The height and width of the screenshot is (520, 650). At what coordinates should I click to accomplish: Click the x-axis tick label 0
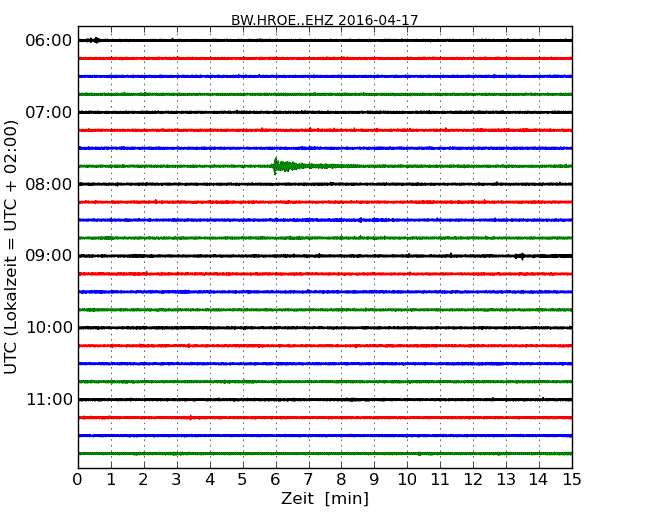point(78,479)
